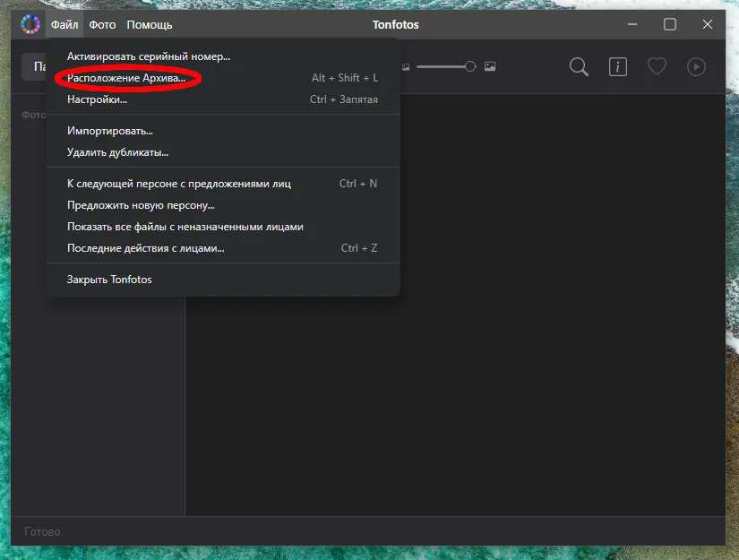Select Импортировать menu item
This screenshot has height=560, width=739.
[110, 131]
